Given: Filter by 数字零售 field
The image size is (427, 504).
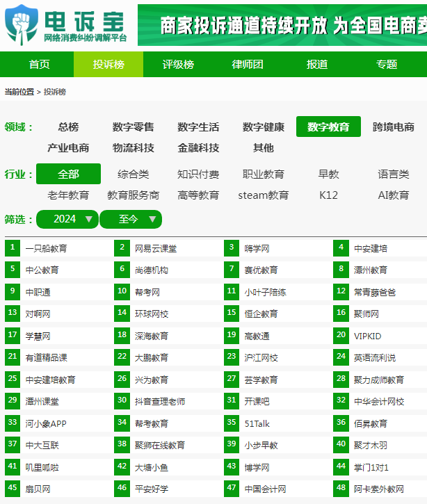Looking at the screenshot, I should 133,127.
